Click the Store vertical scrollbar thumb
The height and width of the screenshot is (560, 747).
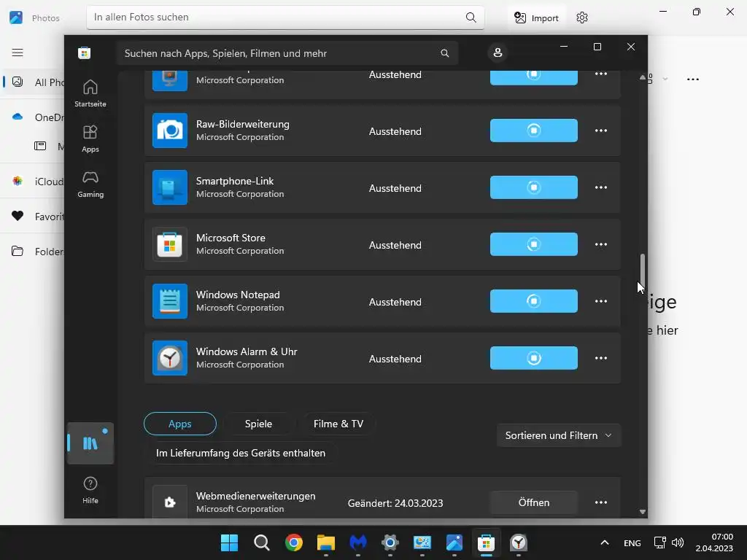point(642,270)
